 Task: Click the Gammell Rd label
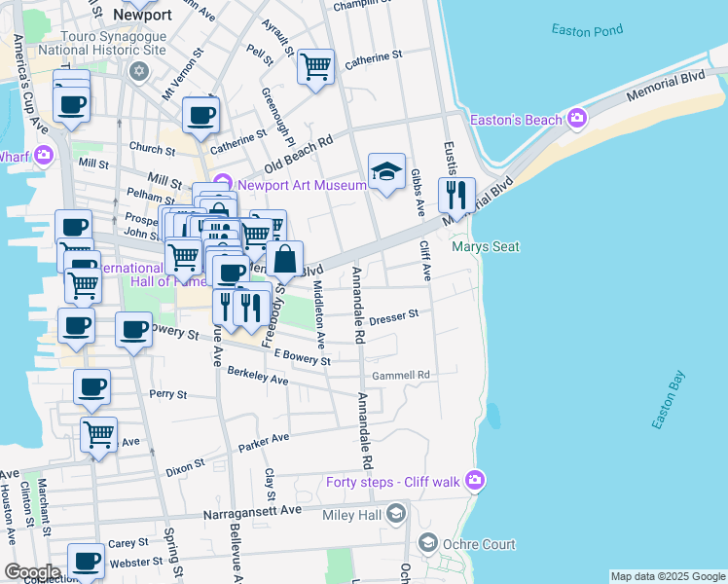coord(401,375)
